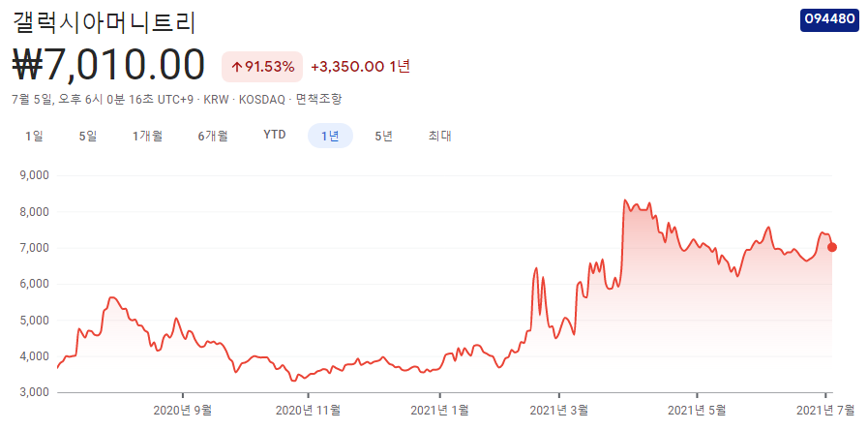Viewport: 868px width, 430px height.
Task: Click the 6,000 y-axis label
Action: click(35, 285)
